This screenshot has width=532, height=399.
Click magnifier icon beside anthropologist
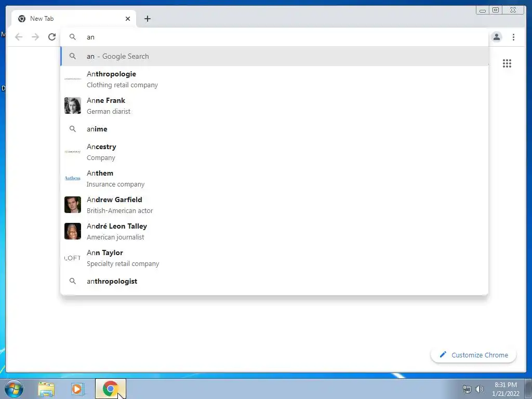73,281
